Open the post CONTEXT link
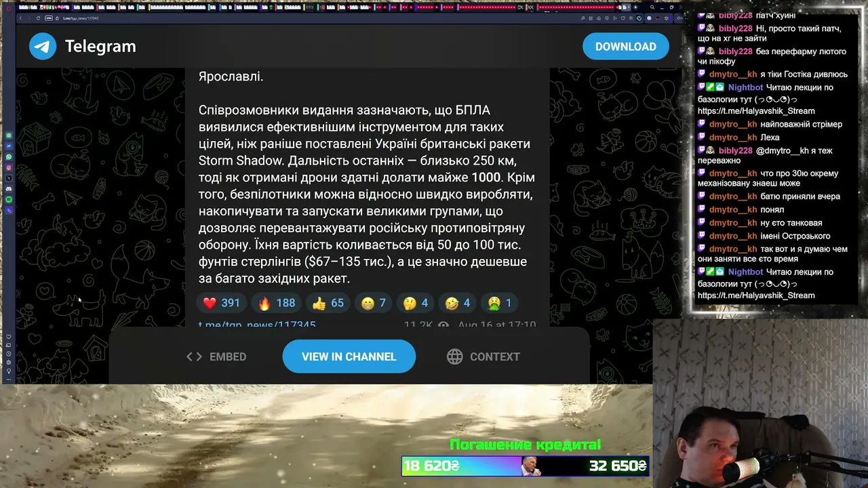 (x=484, y=357)
